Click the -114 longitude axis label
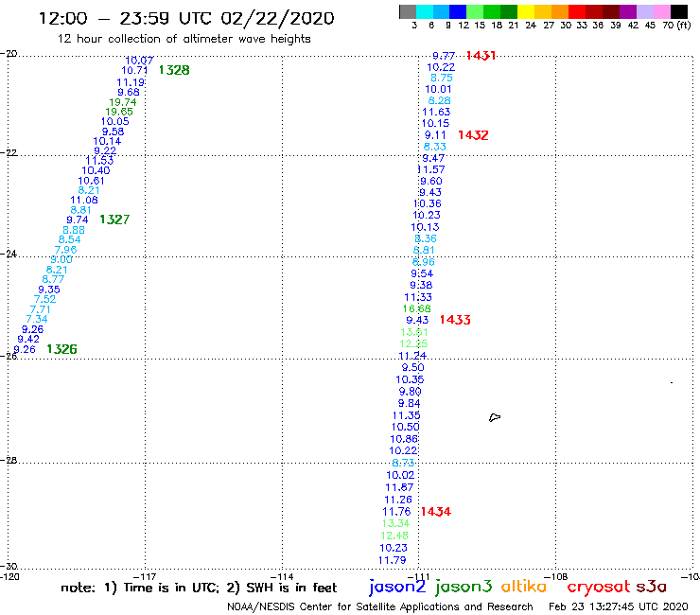Image resolution: width=700 pixels, height=615 pixels. tap(282, 576)
